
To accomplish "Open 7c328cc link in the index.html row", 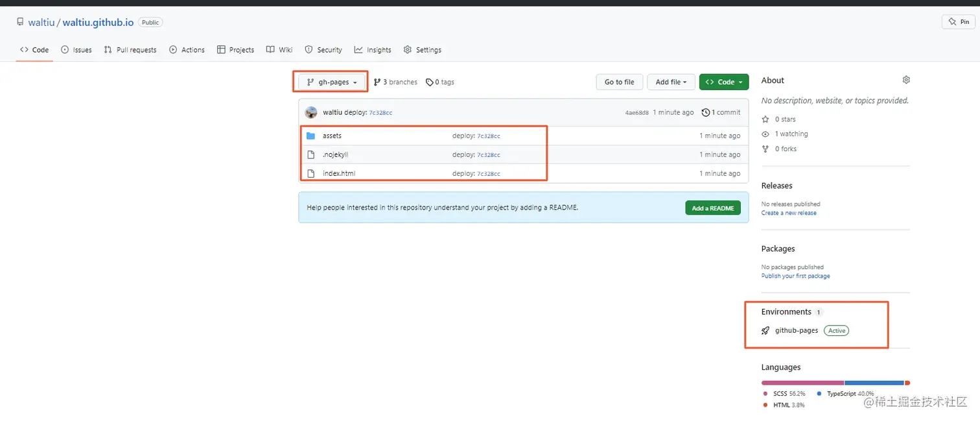I will [489, 174].
